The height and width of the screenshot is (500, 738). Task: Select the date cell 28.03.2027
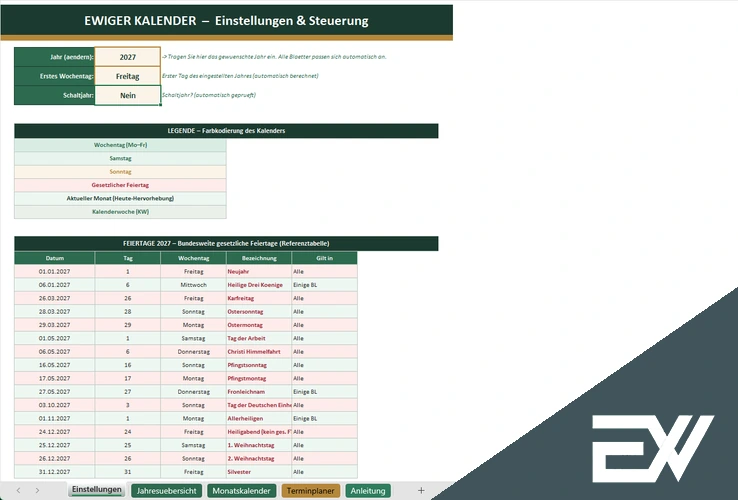pyautogui.click(x=55, y=312)
